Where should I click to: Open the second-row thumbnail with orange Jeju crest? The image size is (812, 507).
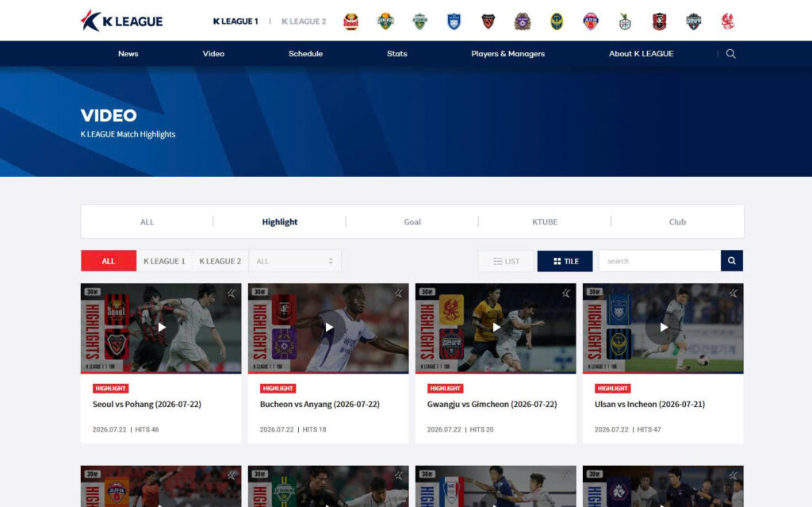[161, 486]
